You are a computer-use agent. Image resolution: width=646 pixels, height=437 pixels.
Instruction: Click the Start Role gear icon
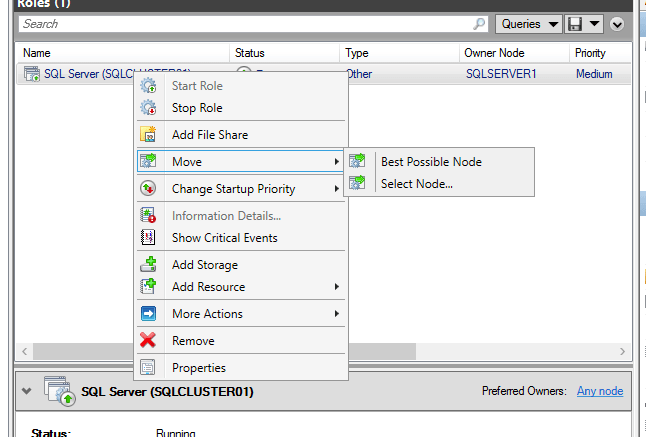(148, 86)
